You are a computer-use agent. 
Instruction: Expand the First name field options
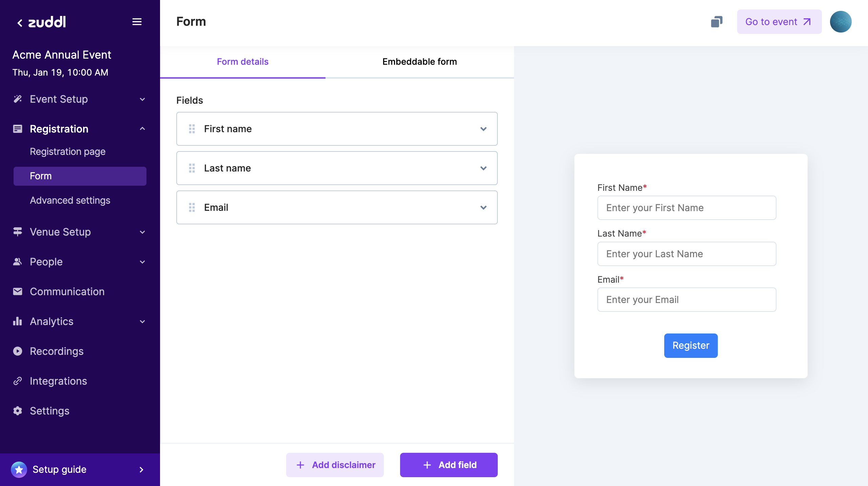(x=484, y=129)
